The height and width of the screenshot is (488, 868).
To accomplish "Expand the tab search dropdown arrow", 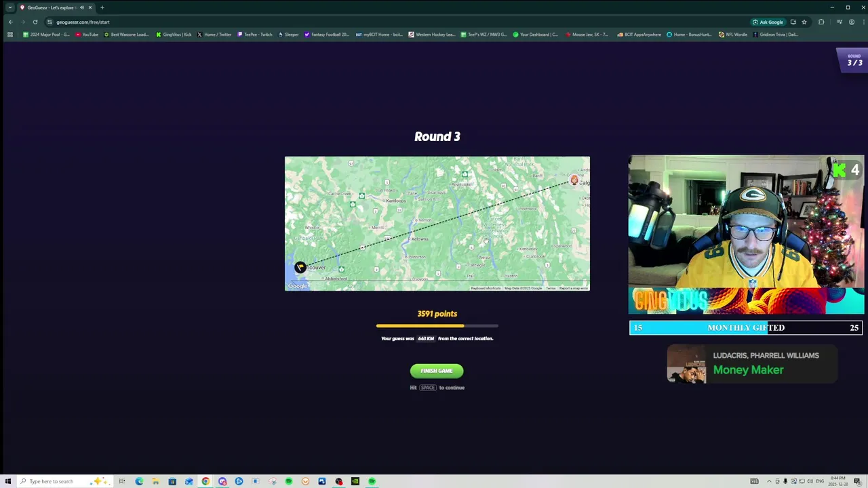I will (x=9, y=7).
